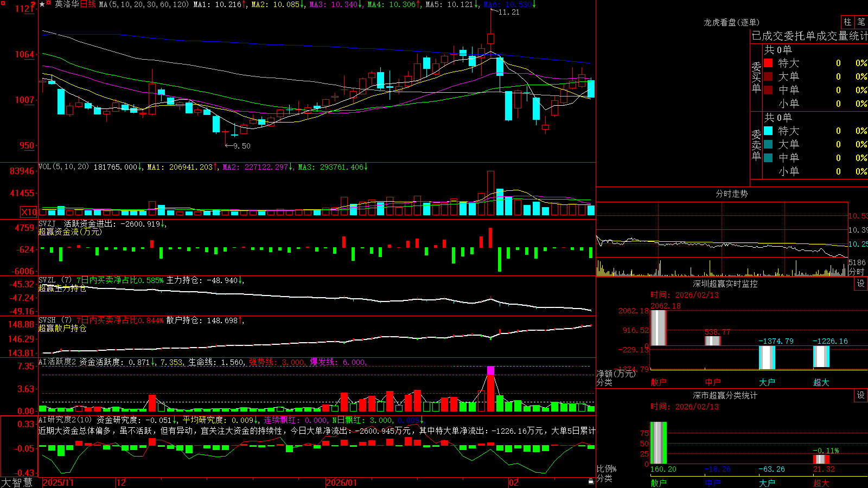Image resolution: width=868 pixels, height=488 pixels.
Task: Open 设 settings for 深市超赢分类统计
Action: (x=861, y=395)
